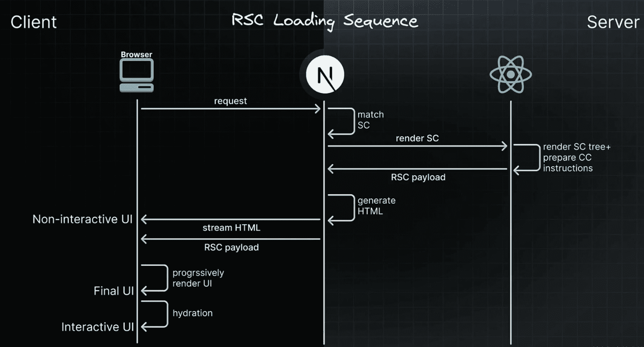Select the "Non-interactive UI" text
Screen dimensions: 644x347
click(x=82, y=219)
